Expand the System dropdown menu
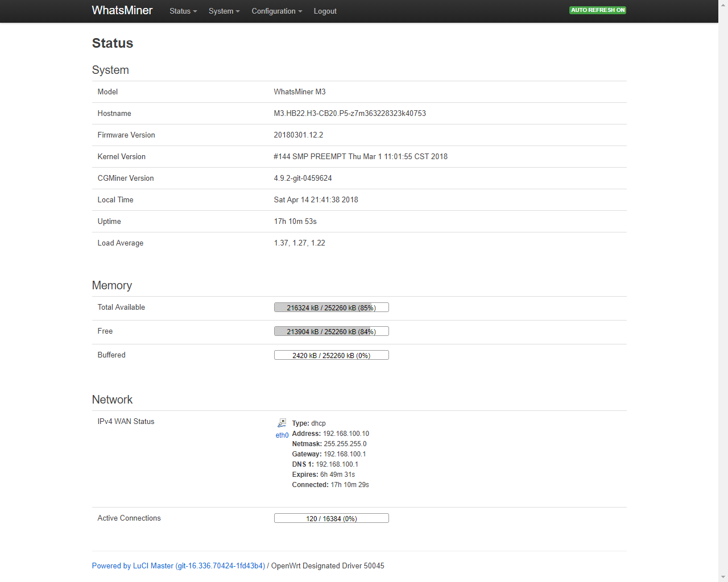 tap(224, 11)
